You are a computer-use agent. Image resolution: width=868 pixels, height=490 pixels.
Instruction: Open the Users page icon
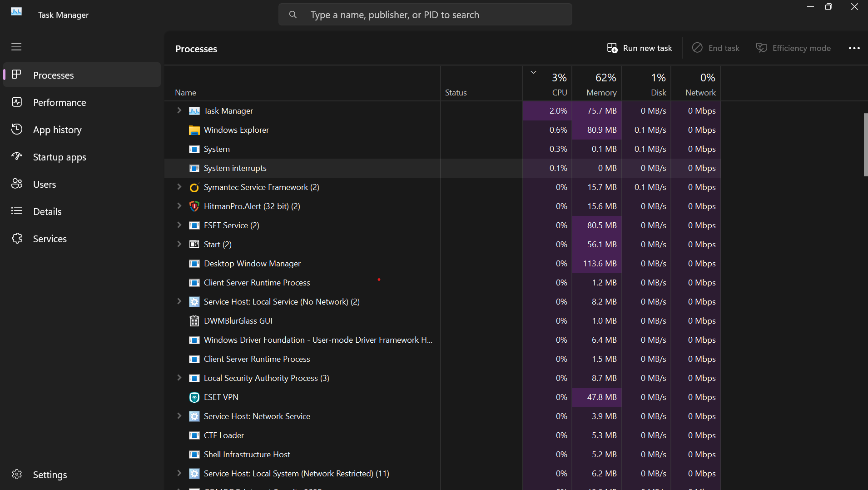click(x=17, y=184)
